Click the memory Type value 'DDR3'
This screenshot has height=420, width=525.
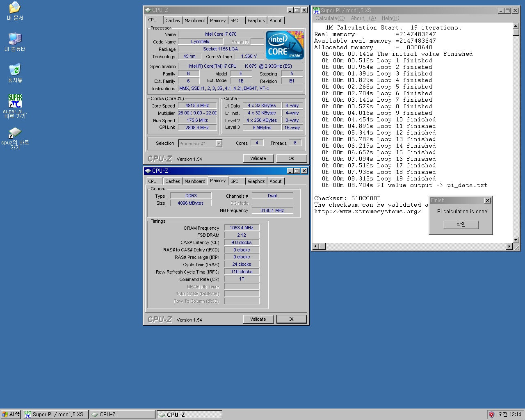191,196
